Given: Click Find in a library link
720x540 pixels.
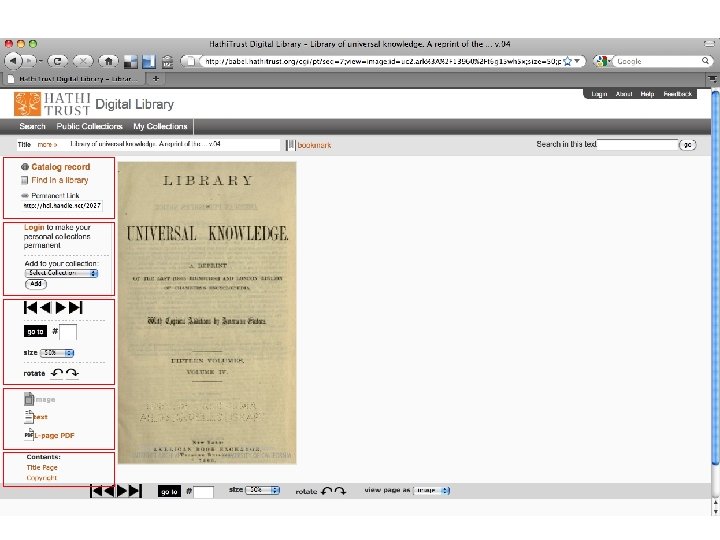Looking at the screenshot, I should pyautogui.click(x=60, y=180).
